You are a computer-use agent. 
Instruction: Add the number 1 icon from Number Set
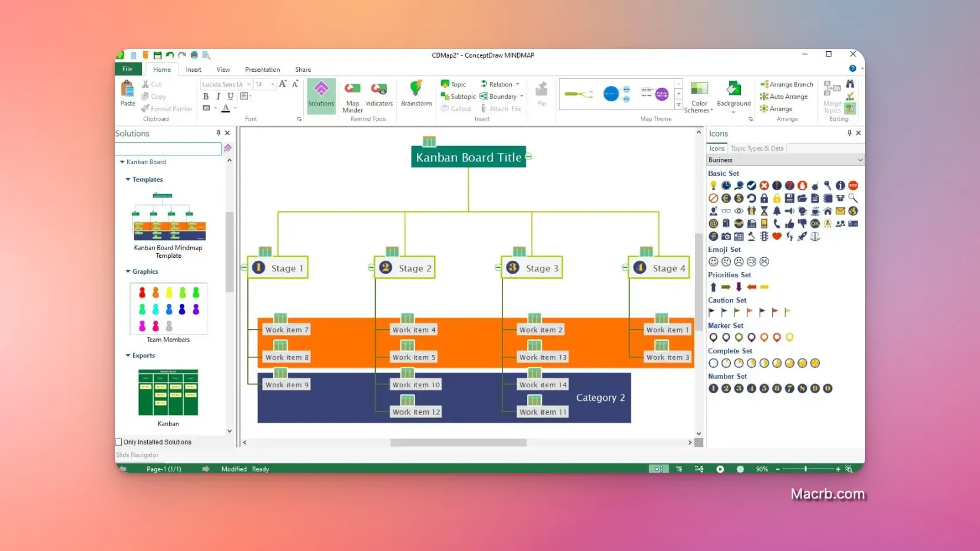point(713,389)
